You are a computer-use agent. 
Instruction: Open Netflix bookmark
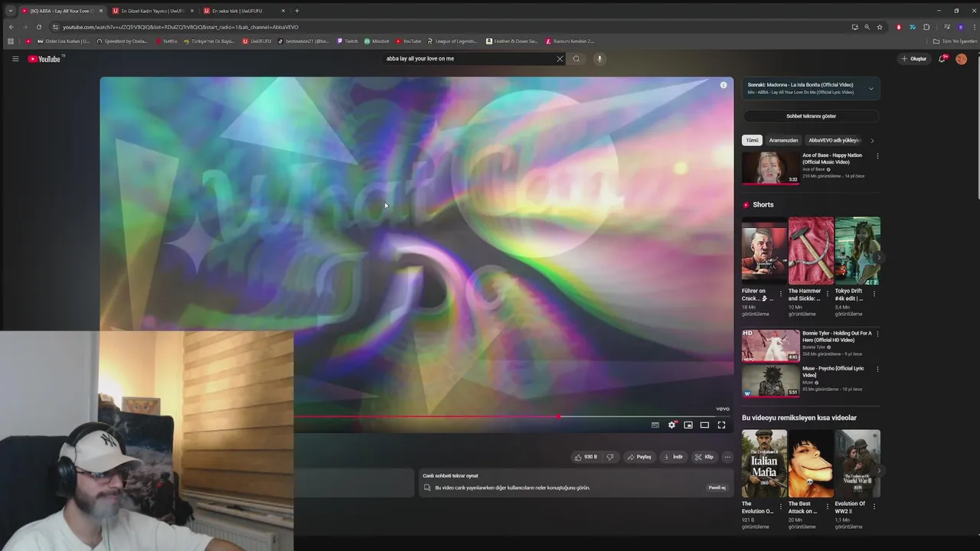(x=166, y=41)
